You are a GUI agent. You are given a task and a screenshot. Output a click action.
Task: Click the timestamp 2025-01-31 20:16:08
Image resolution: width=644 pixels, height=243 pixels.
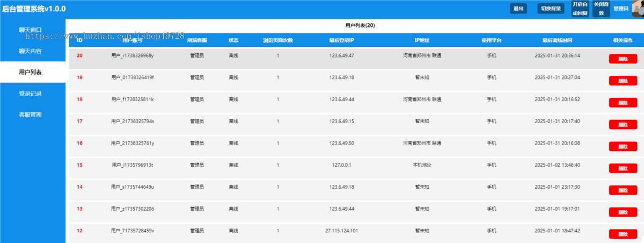[557, 143]
